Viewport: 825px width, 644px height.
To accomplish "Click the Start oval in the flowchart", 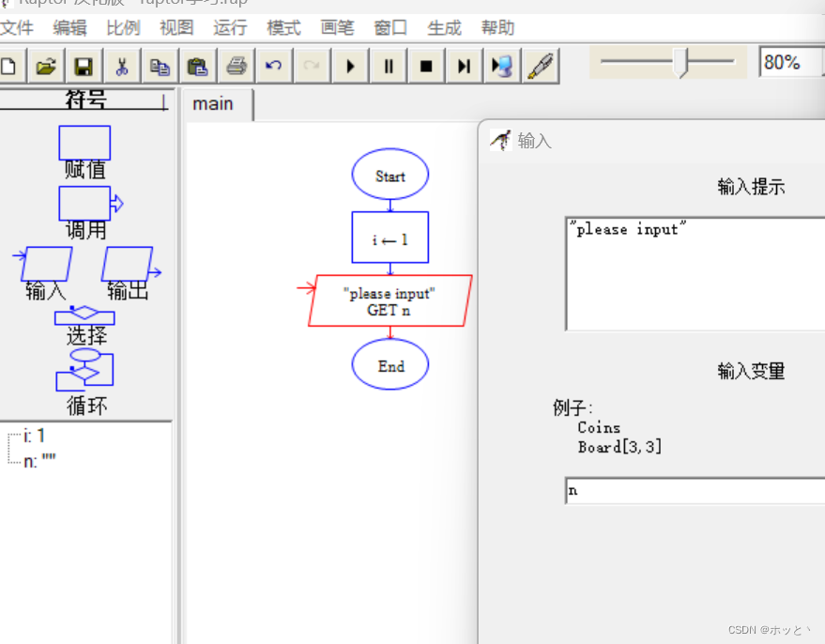I will click(390, 175).
